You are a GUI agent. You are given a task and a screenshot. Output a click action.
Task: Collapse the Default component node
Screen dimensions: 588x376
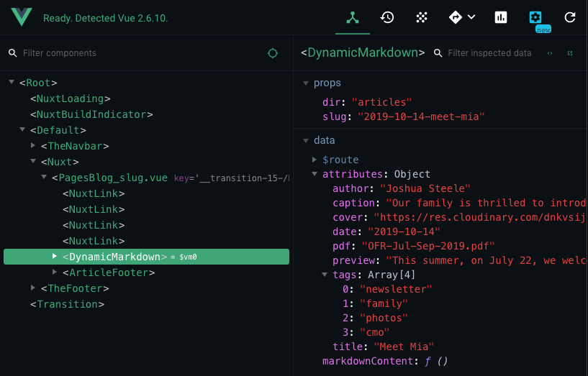coord(22,129)
